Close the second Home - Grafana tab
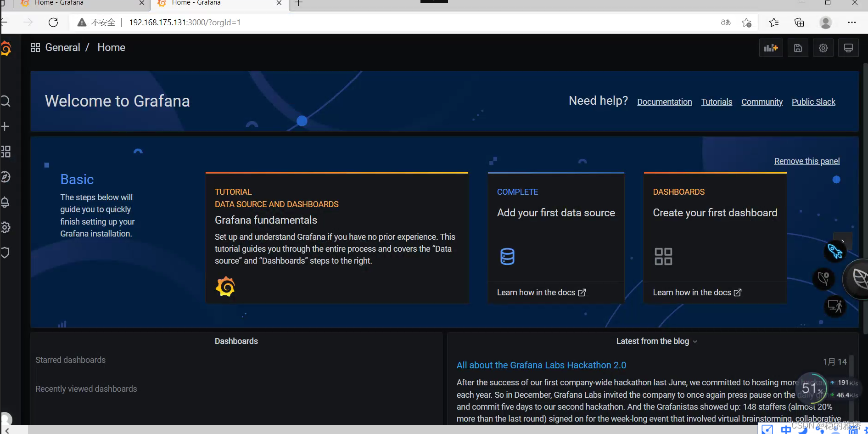 279,3
